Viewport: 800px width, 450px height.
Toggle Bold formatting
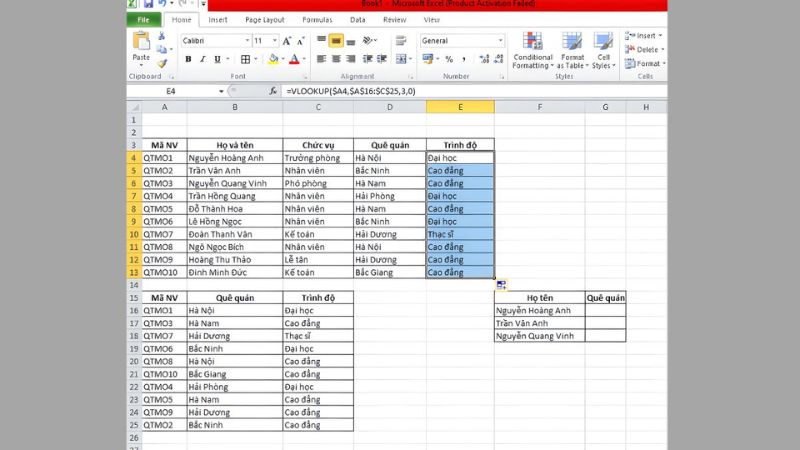(188, 59)
